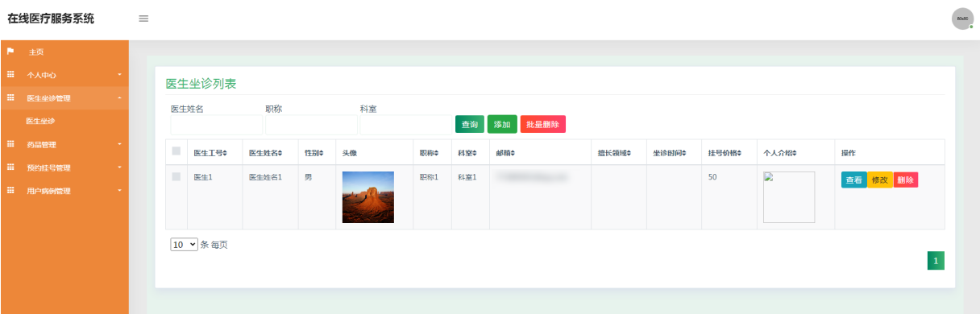Viewport: 980px width, 314px height.
Task: Click the 查询 search button
Action: [x=469, y=124]
